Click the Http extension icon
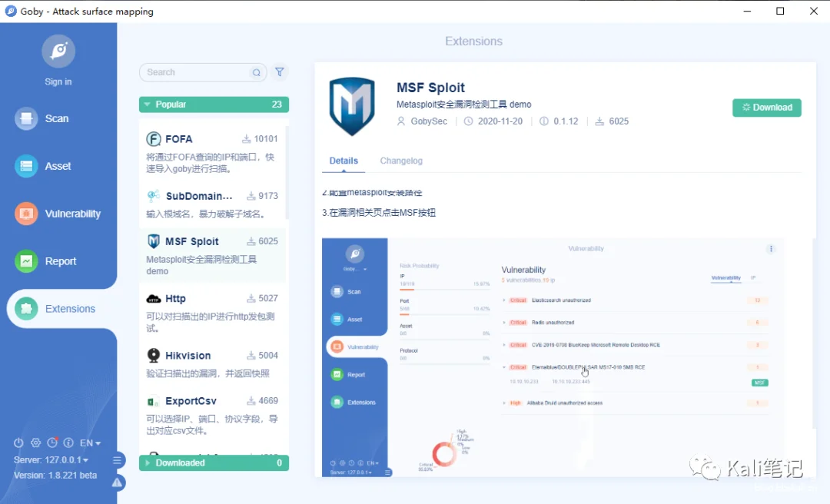Viewport: 830px width, 504px height. (x=154, y=299)
